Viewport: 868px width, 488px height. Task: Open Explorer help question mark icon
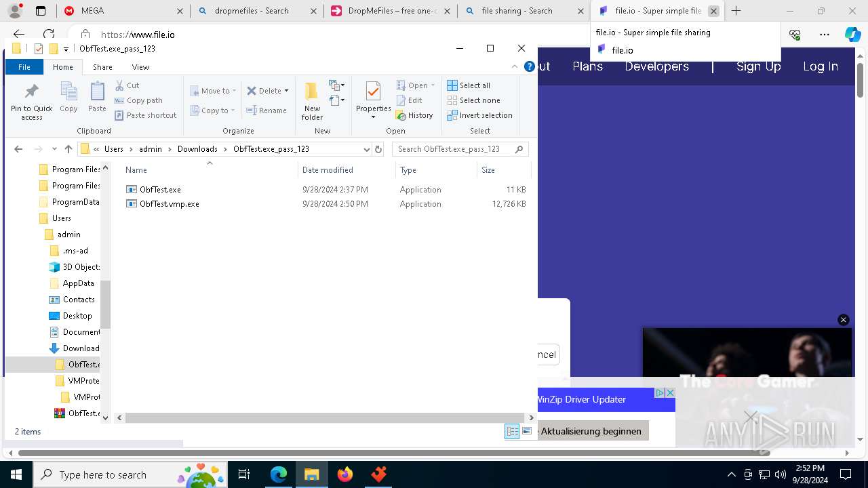pos(530,67)
